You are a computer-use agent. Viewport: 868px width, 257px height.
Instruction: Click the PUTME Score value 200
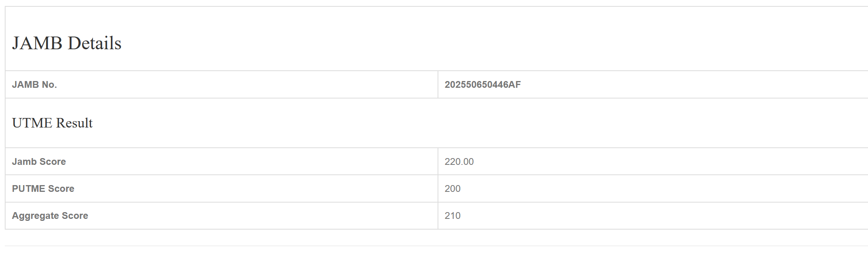[452, 189]
